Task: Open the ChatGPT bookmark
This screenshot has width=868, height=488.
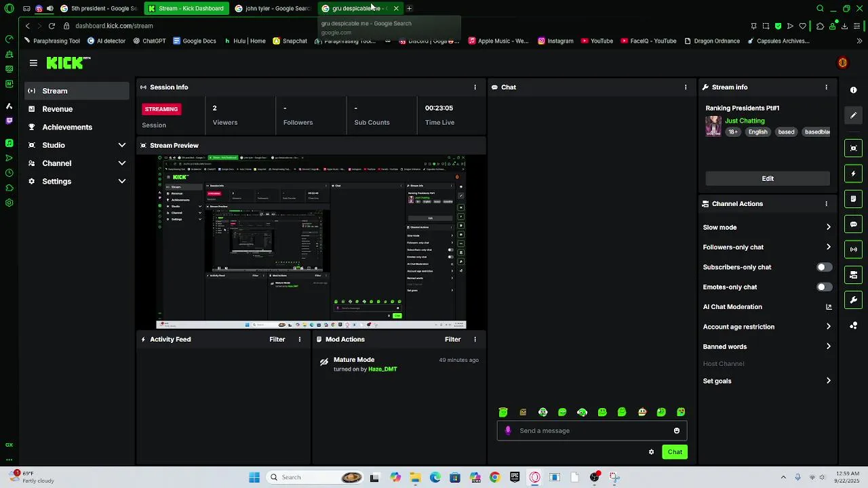Action: click(x=149, y=41)
